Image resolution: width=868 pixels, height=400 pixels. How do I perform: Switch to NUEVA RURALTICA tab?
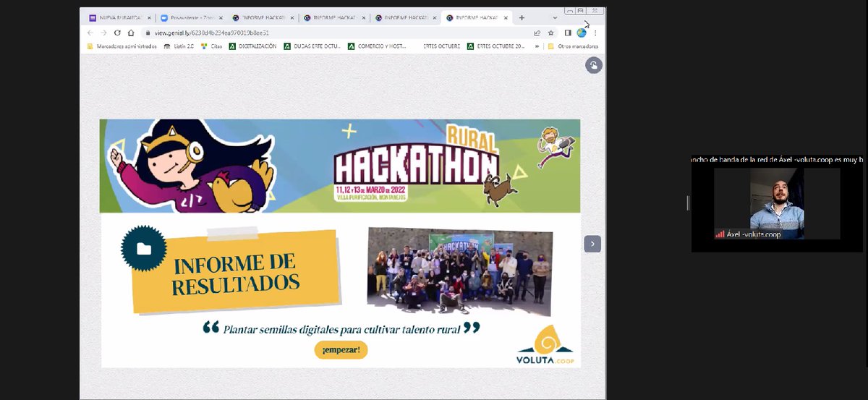coord(119,17)
